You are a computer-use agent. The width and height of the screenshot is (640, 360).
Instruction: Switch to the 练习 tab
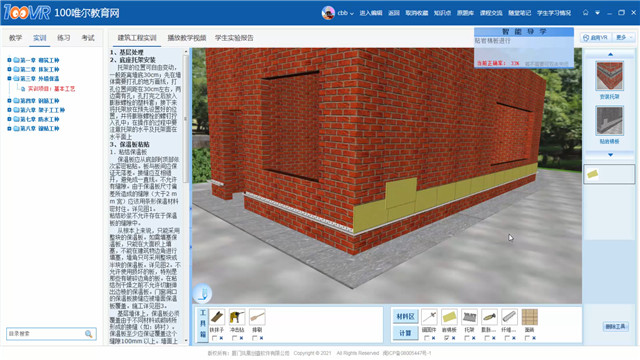point(63,38)
